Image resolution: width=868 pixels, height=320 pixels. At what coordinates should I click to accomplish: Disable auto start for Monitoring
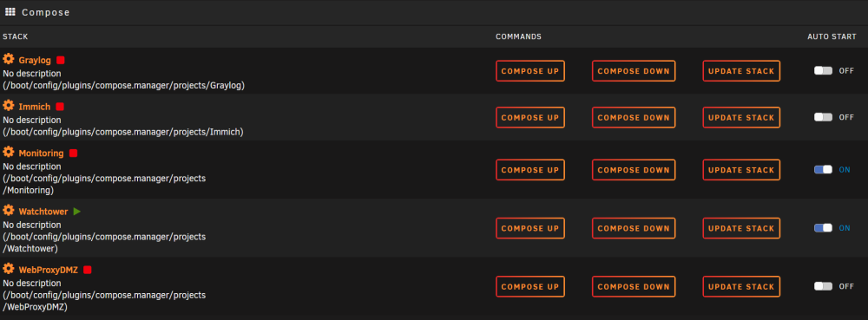pyautogui.click(x=823, y=170)
